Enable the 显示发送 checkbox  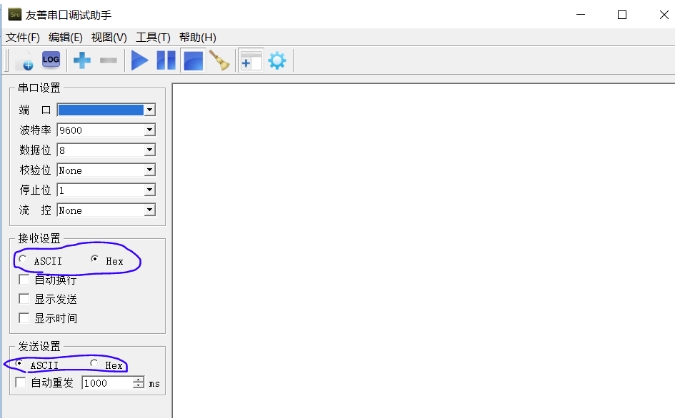point(24,299)
